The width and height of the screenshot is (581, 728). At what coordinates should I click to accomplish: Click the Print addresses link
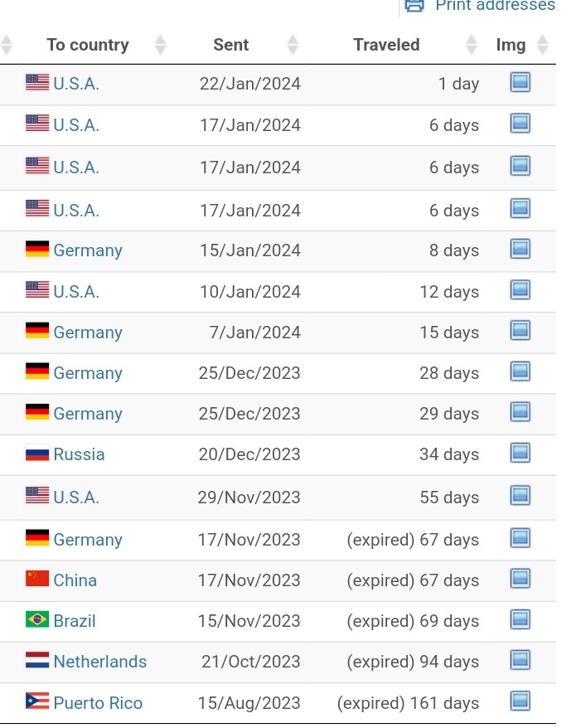click(495, 5)
